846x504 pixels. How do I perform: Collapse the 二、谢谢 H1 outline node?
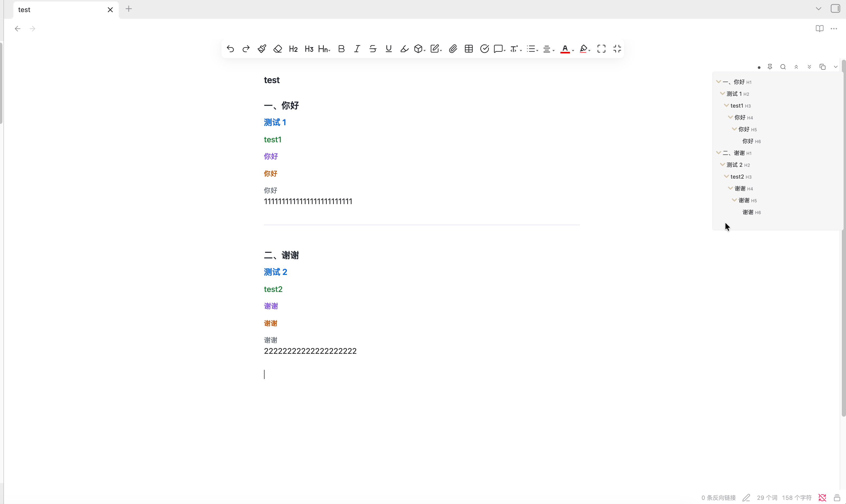point(718,153)
